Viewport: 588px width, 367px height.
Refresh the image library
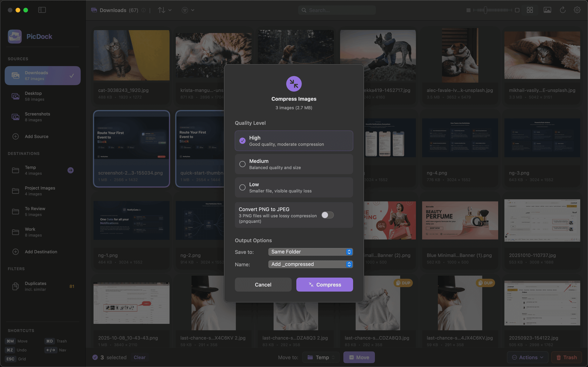click(563, 10)
